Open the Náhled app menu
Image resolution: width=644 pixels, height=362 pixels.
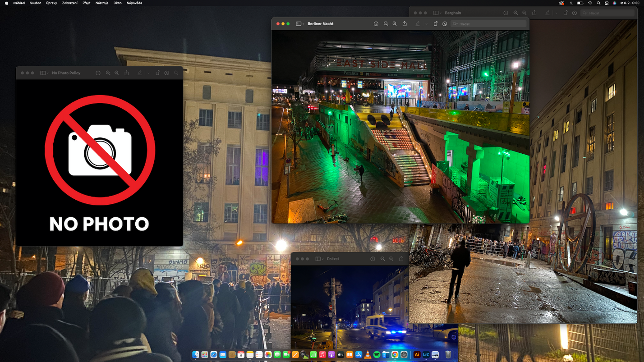pos(19,3)
